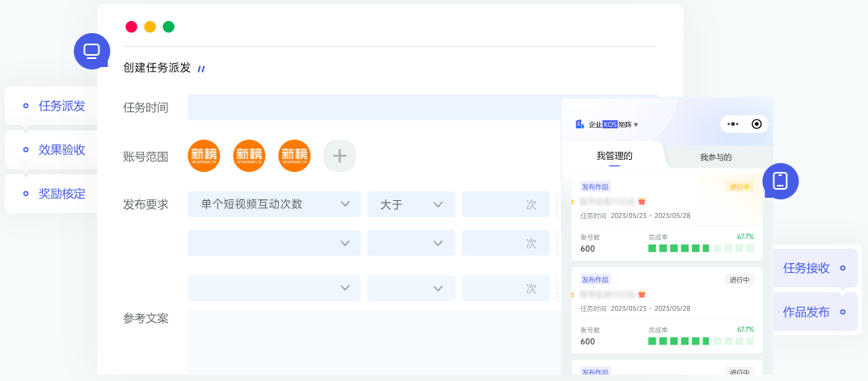This screenshot has width=868, height=381.
Task: Click the 任务时间 input field
Action: (x=373, y=107)
